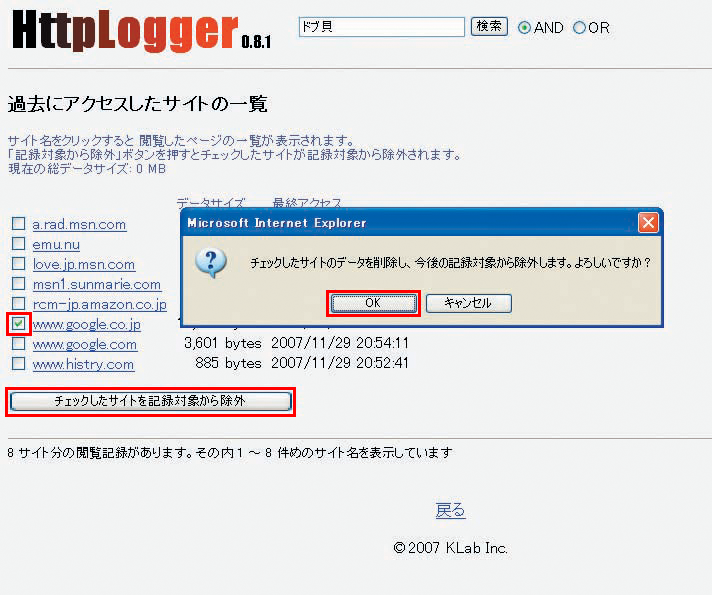Focus the search field containing ドブ貝
The height and width of the screenshot is (595, 712).
[381, 27]
